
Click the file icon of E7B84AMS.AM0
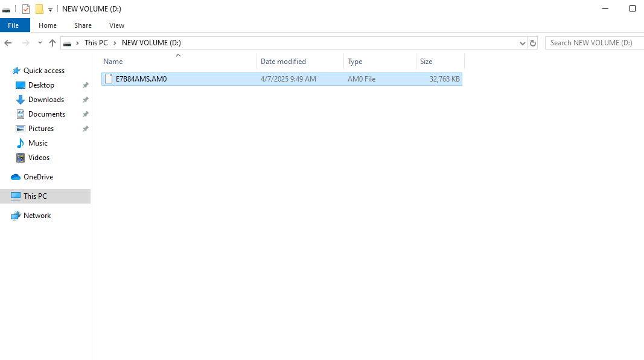tap(109, 79)
